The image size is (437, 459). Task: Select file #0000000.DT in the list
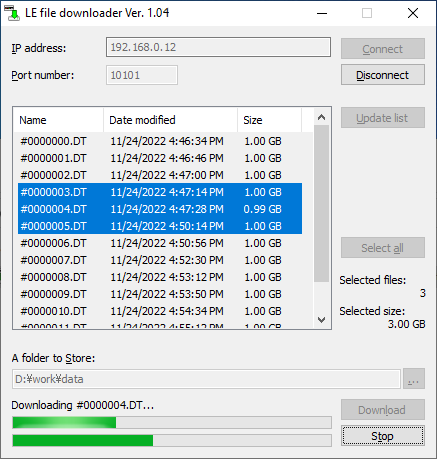[x=160, y=141]
